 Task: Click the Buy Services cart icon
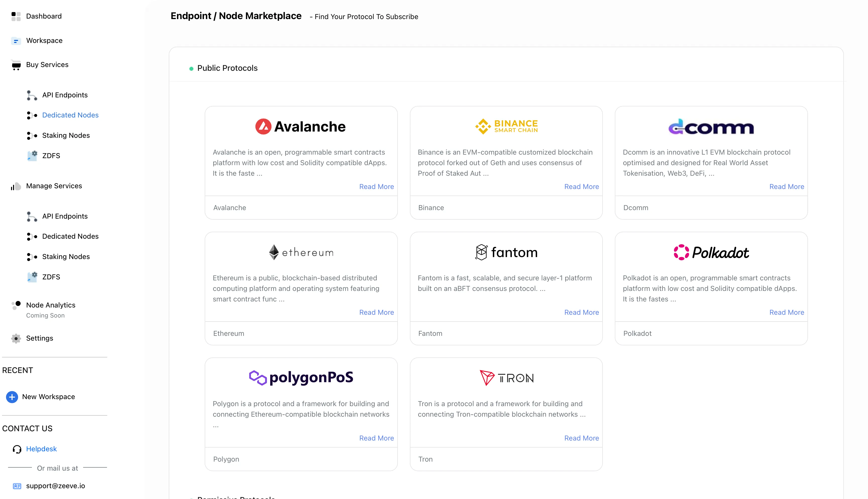[x=16, y=65]
